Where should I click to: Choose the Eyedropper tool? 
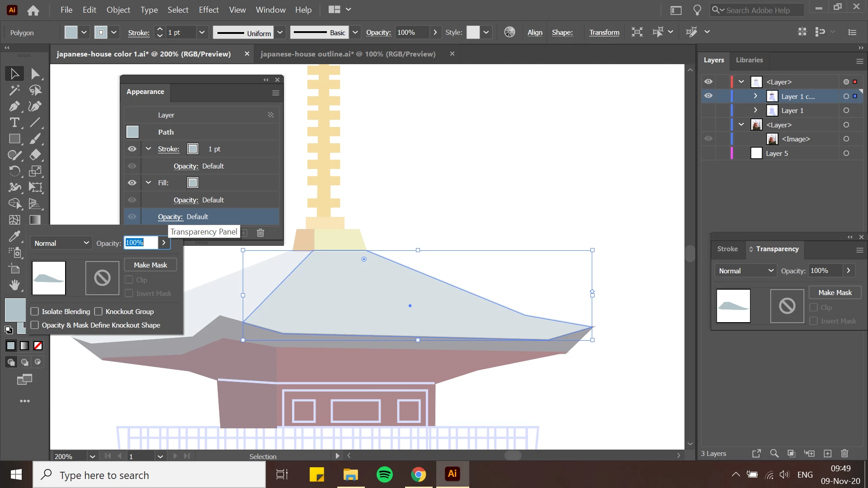(x=14, y=236)
